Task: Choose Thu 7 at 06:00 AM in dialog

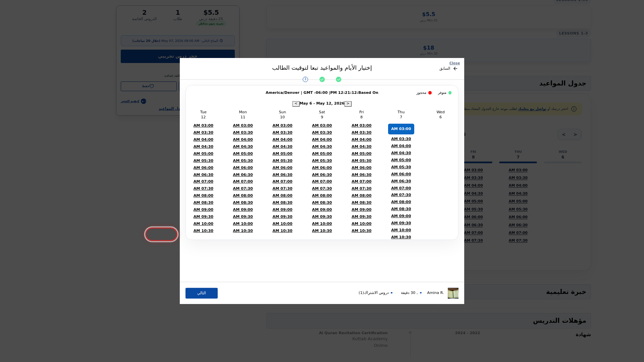Action: (x=401, y=174)
